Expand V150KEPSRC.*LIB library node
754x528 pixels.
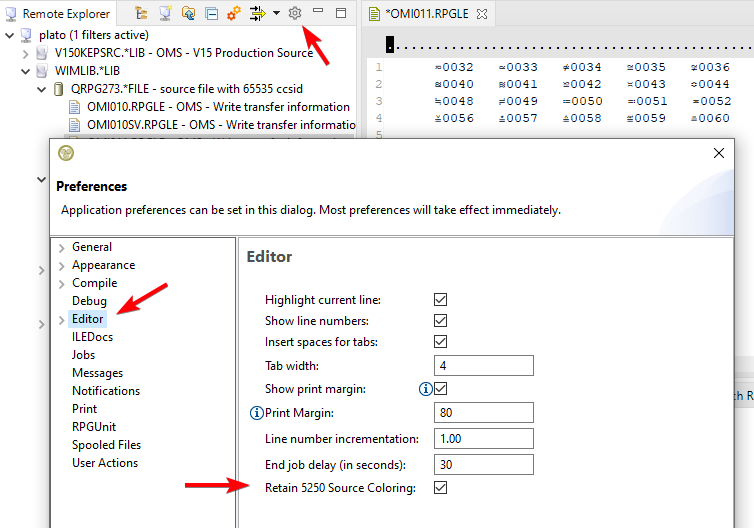click(26, 53)
